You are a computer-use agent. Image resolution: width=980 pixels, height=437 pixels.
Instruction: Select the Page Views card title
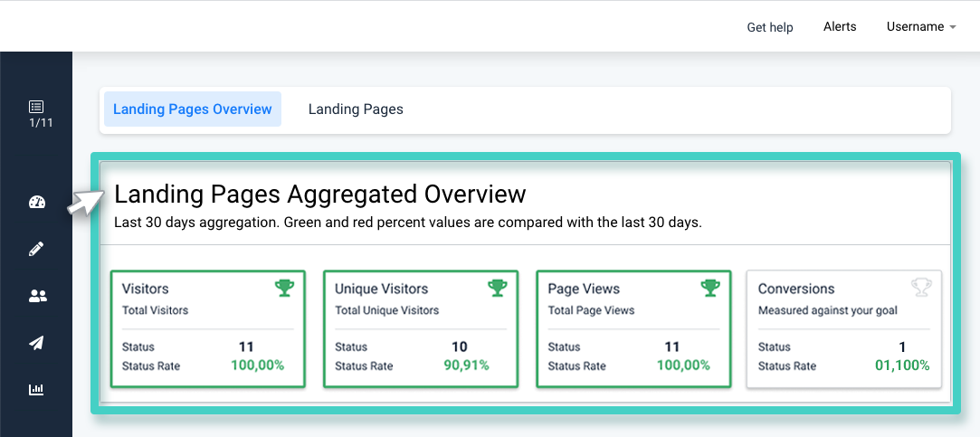(584, 289)
